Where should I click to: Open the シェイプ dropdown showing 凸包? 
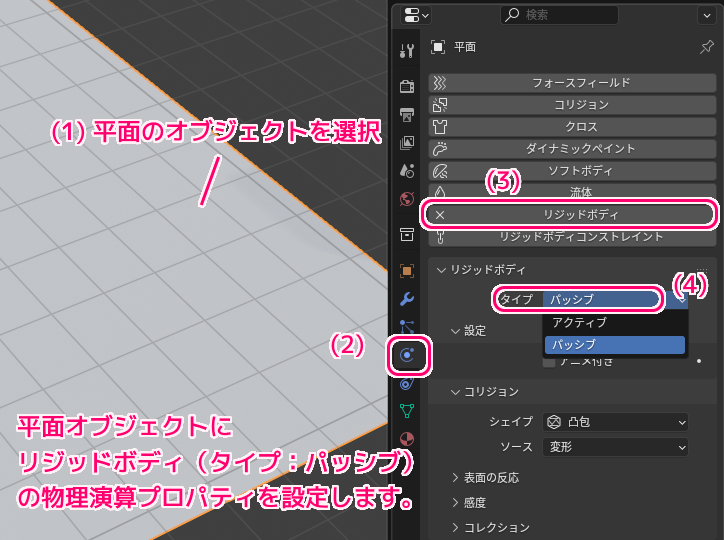615,422
